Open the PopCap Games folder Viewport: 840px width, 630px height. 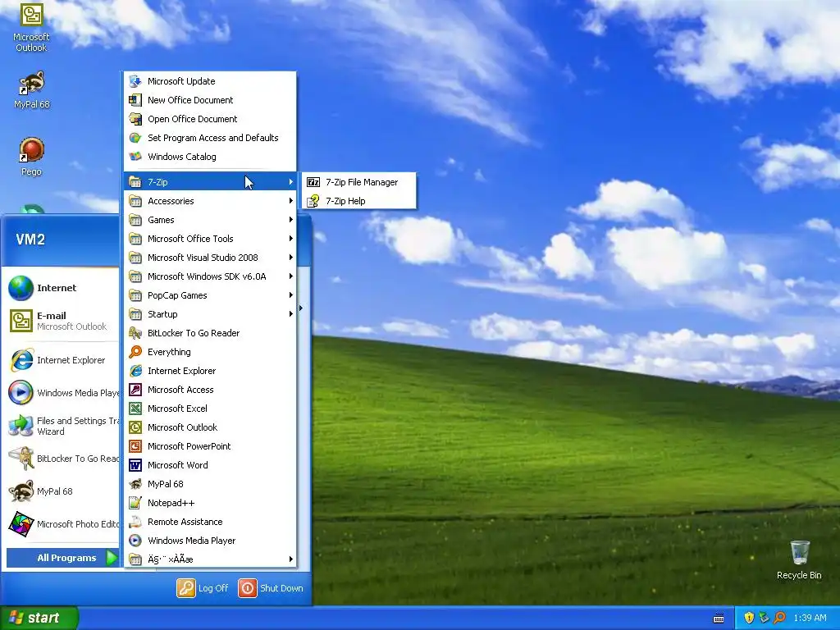click(x=210, y=295)
